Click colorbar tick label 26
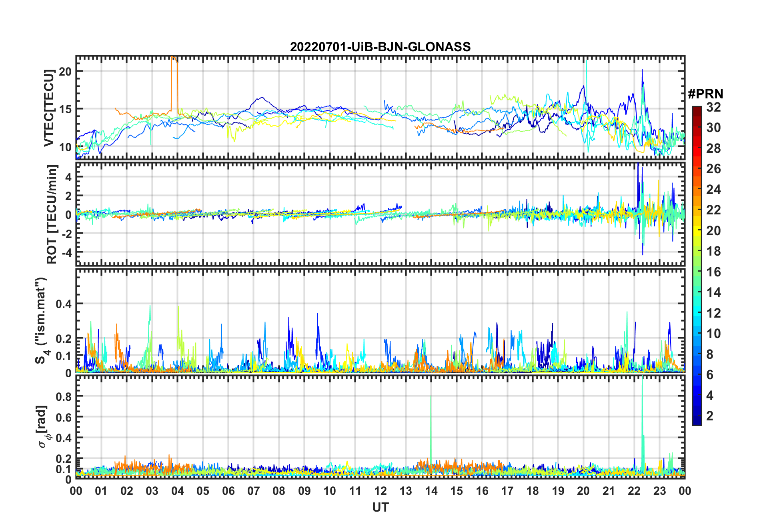 pos(713,169)
